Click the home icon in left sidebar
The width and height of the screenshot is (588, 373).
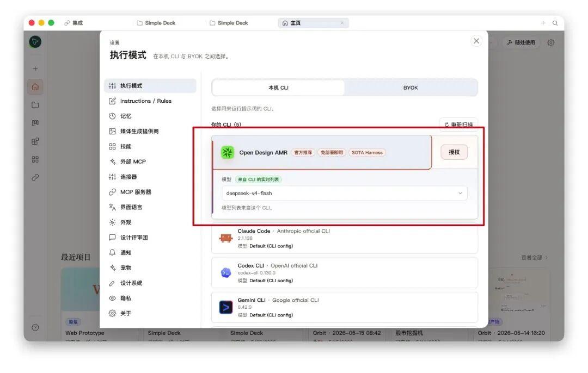[x=35, y=87]
